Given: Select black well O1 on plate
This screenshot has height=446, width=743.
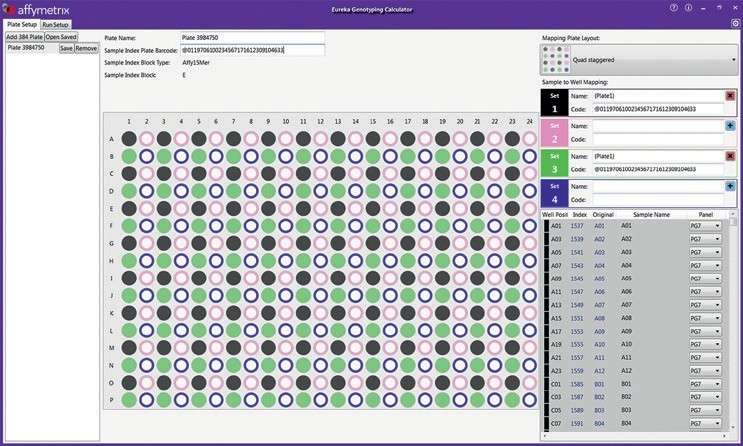Looking at the screenshot, I should point(129,382).
